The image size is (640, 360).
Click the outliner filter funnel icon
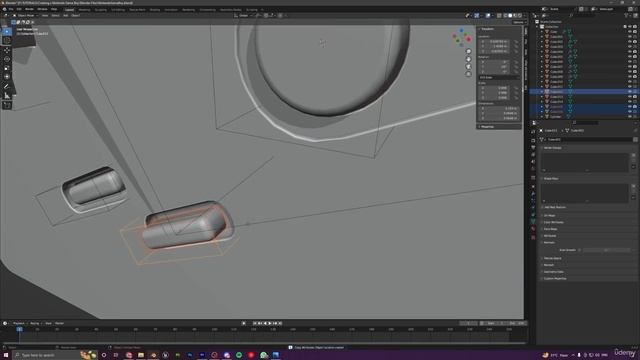click(627, 16)
